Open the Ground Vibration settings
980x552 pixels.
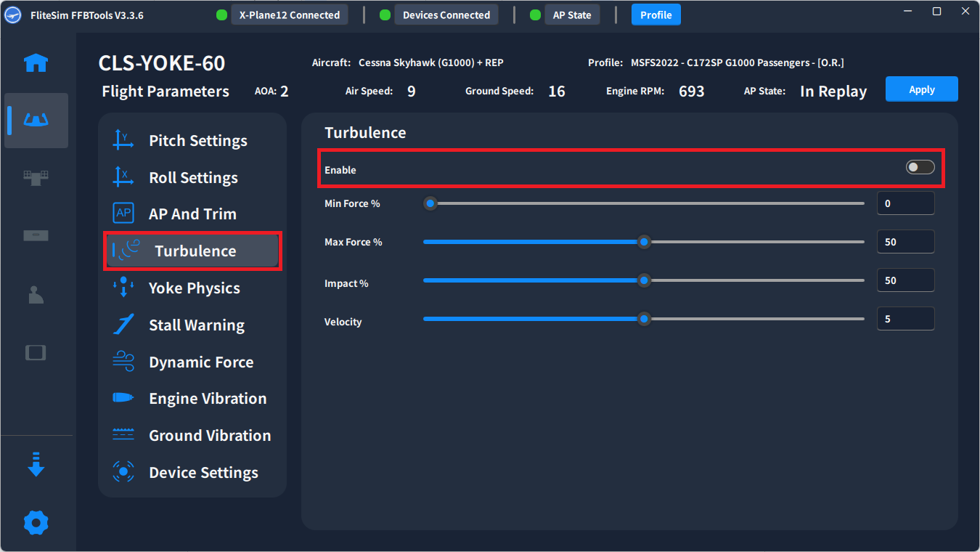click(192, 435)
